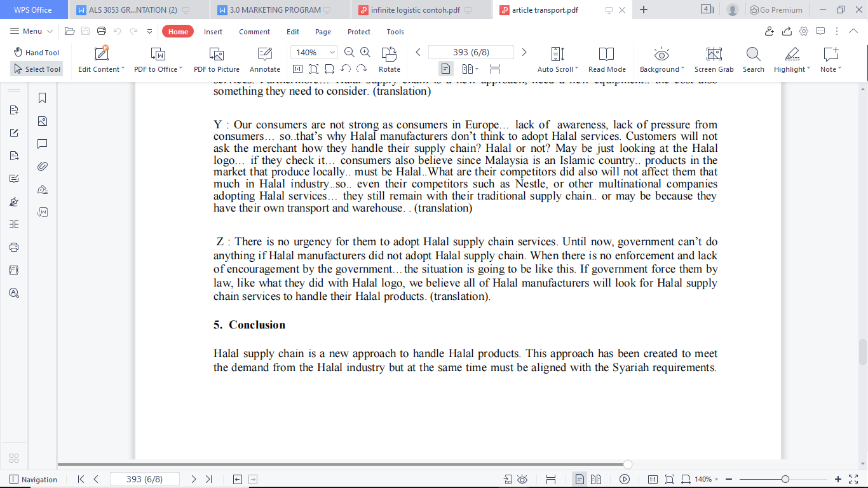Click the horizontal scrollbar thumb end
The image size is (868, 488).
[x=628, y=464]
